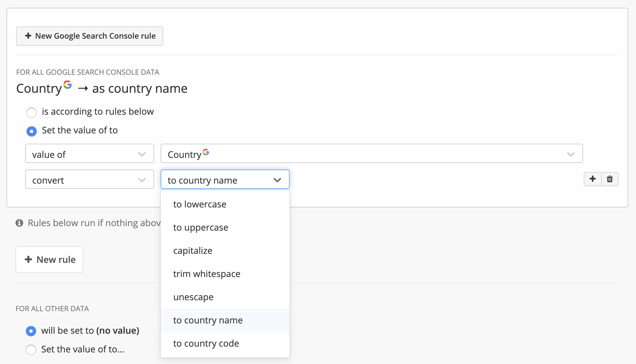The width and height of the screenshot is (636, 364).
Task: Select the 'Set the value of to...' radio
Action: click(x=31, y=350)
